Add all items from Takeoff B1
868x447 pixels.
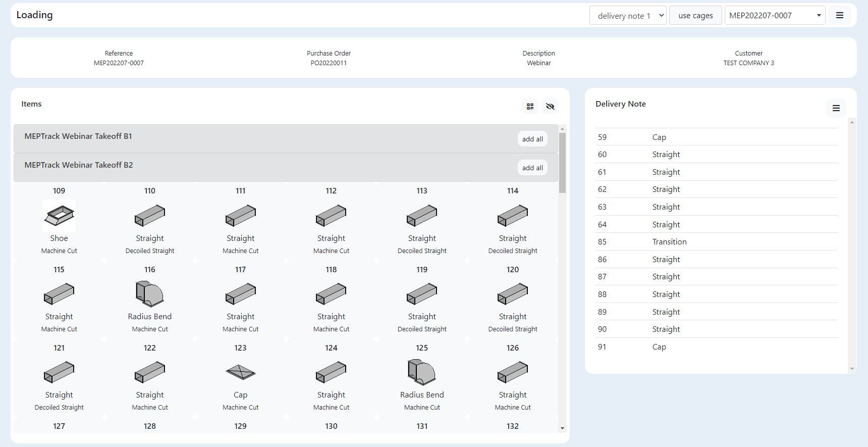click(532, 139)
